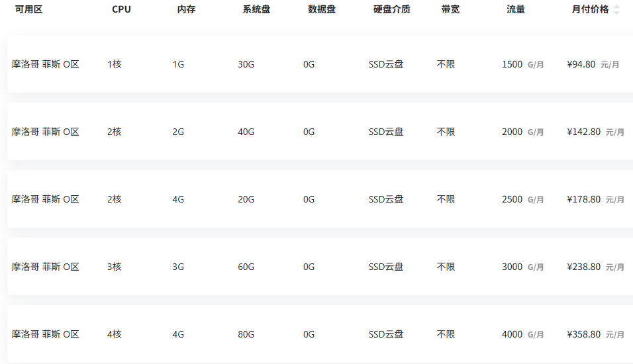Click the 60G system disk cell
Viewport: 633px width, 364px height.
coord(246,267)
